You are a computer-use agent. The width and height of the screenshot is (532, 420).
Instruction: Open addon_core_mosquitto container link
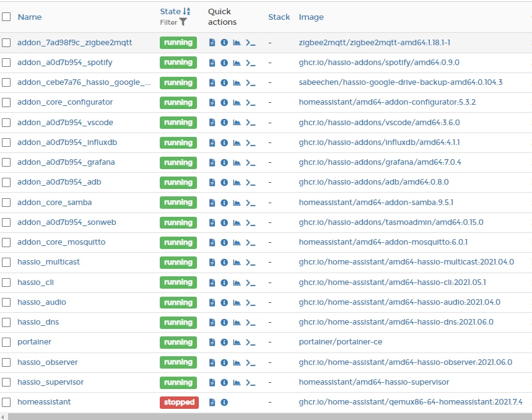pos(61,242)
